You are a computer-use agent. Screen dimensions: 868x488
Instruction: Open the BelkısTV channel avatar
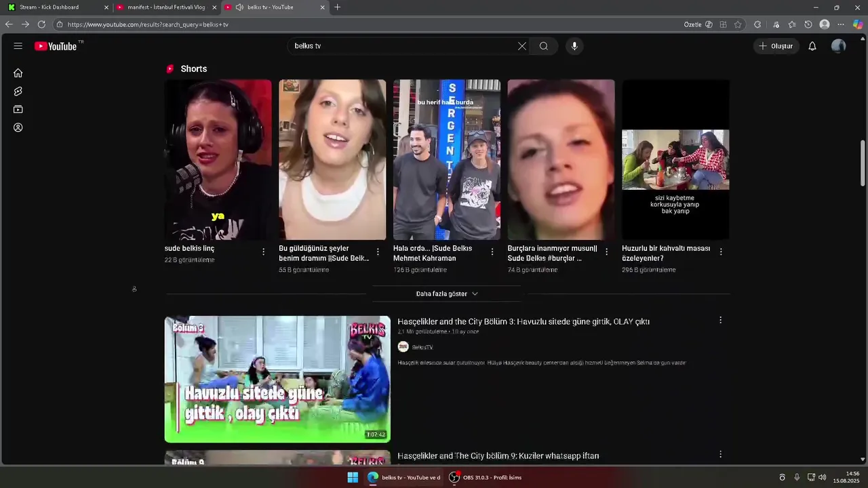point(403,347)
